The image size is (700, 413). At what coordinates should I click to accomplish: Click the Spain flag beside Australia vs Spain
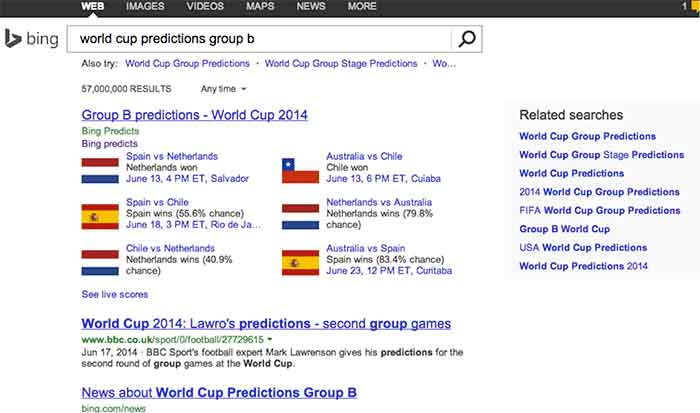300,261
